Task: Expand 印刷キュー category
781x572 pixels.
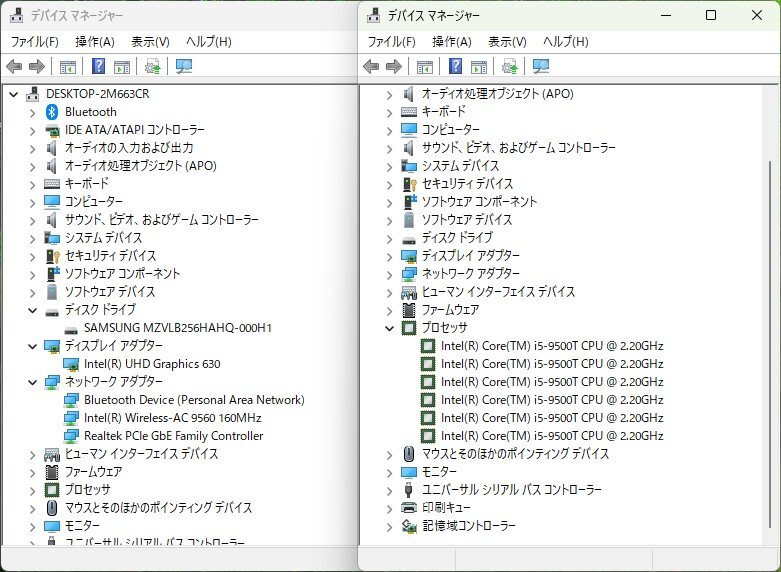Action: coord(390,508)
